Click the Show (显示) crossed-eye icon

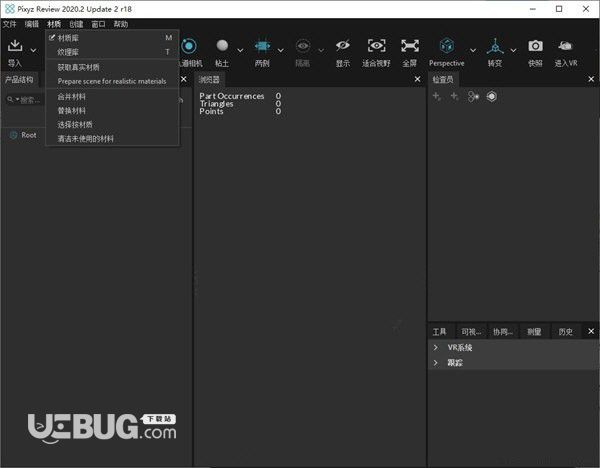(342, 46)
